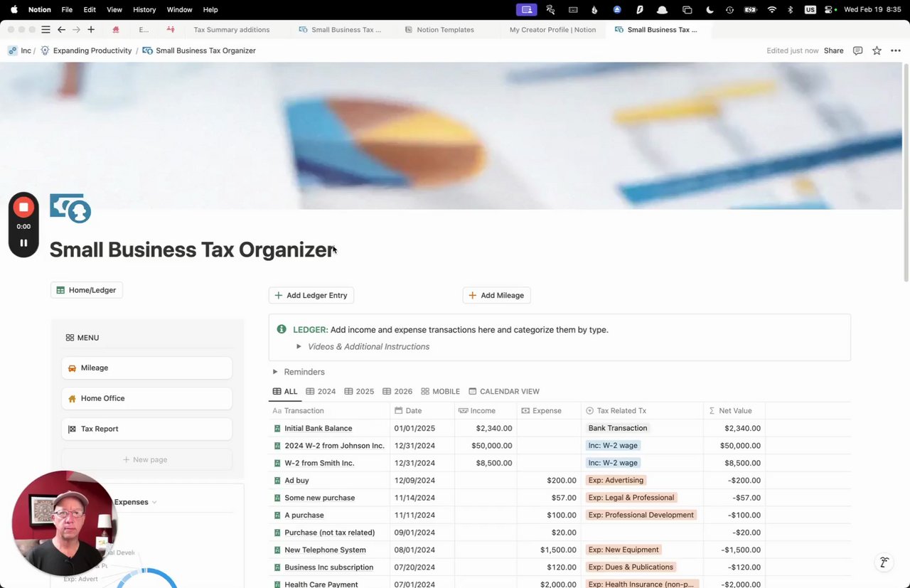The image size is (910, 588).
Task: Switch to the ALL table view
Action: [285, 392]
